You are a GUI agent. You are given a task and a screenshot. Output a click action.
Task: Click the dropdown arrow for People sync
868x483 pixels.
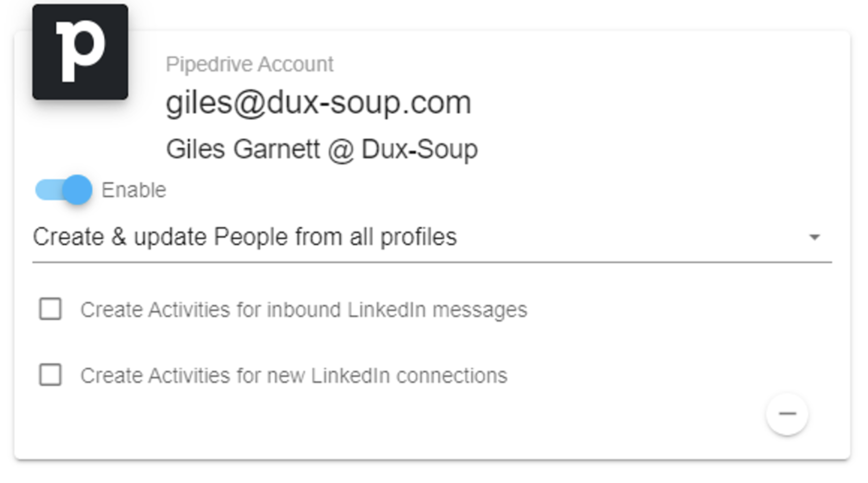[x=814, y=237]
